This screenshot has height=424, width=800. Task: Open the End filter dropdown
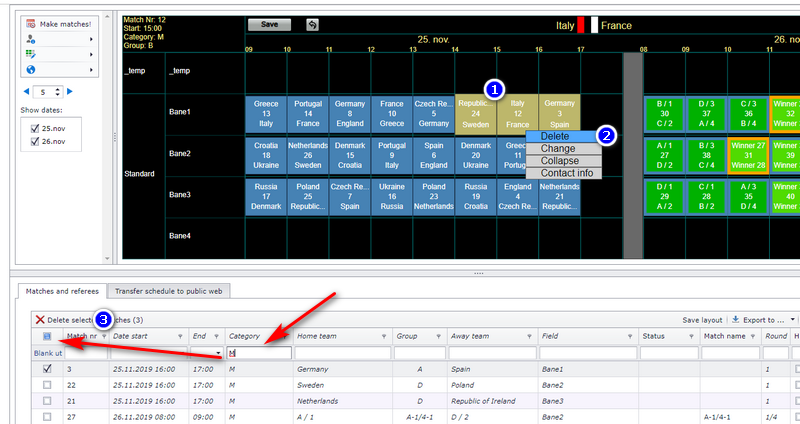pyautogui.click(x=218, y=353)
